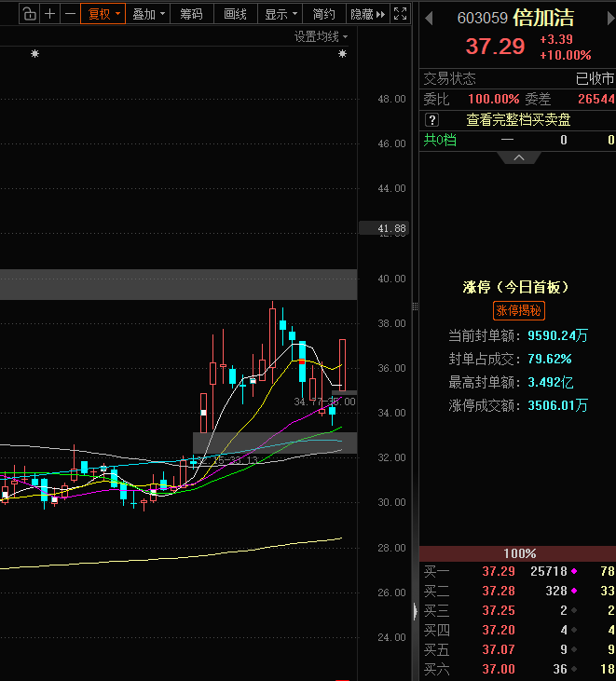
Task: Open the 复权 dropdown
Action: point(103,14)
